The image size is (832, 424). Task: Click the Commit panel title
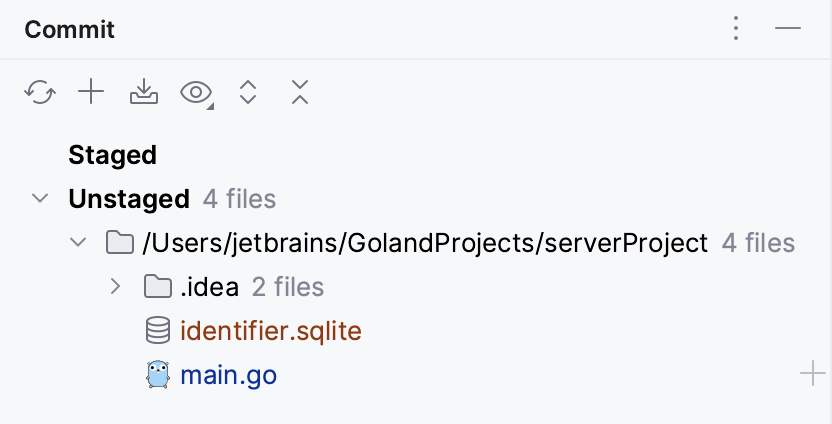point(69,29)
